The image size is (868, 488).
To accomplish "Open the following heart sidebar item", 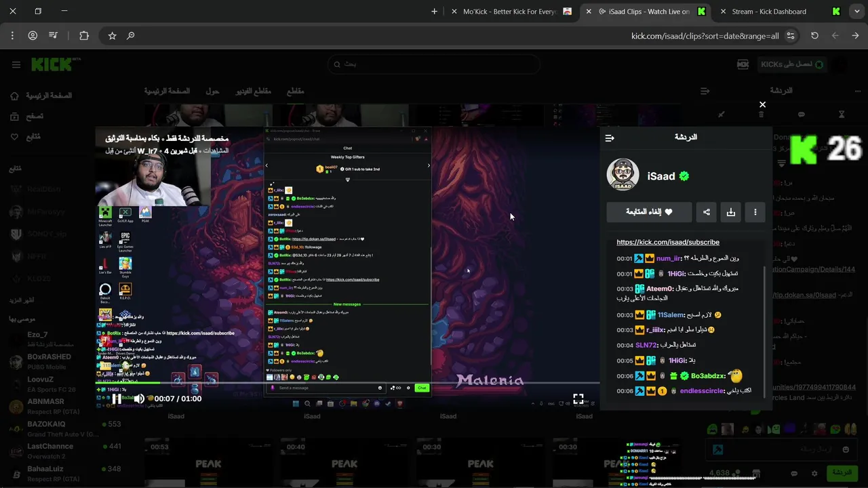I will 26,137.
